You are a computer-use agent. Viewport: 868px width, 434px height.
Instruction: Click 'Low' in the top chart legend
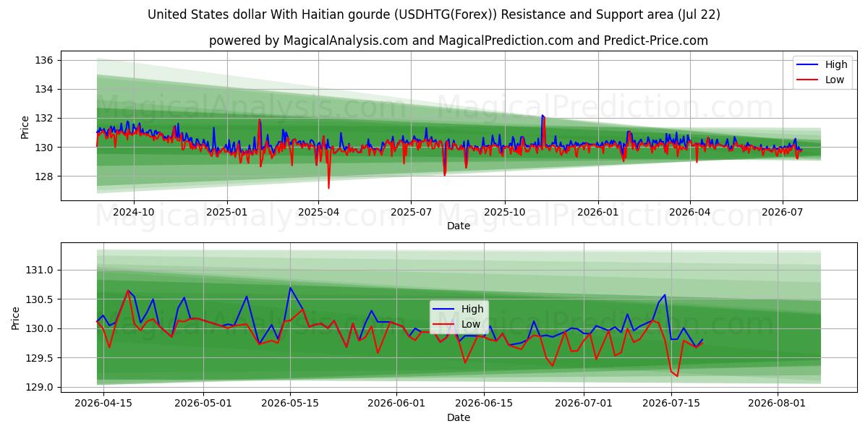[x=835, y=80]
